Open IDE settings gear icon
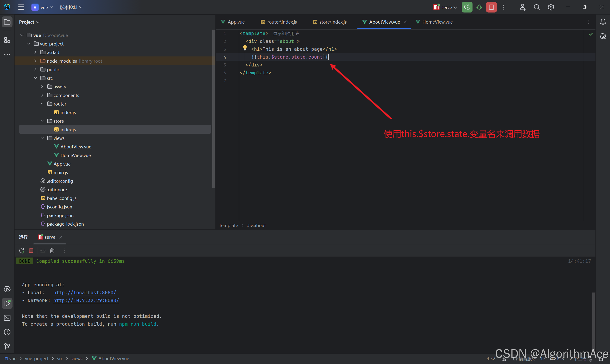The width and height of the screenshot is (610, 364). point(551,7)
